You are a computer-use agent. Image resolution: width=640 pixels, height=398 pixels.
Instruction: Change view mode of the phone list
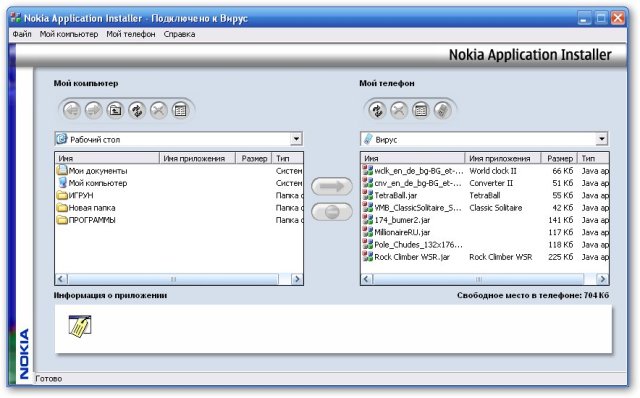click(420, 110)
